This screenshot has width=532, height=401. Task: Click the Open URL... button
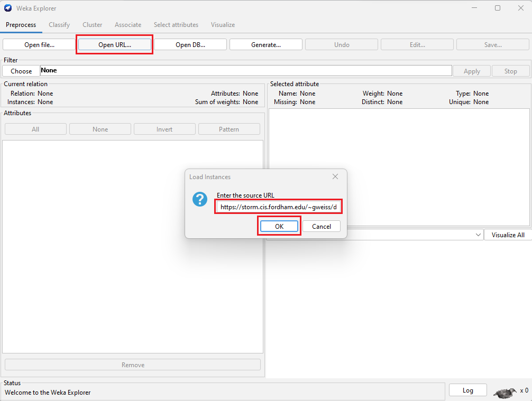pos(115,45)
